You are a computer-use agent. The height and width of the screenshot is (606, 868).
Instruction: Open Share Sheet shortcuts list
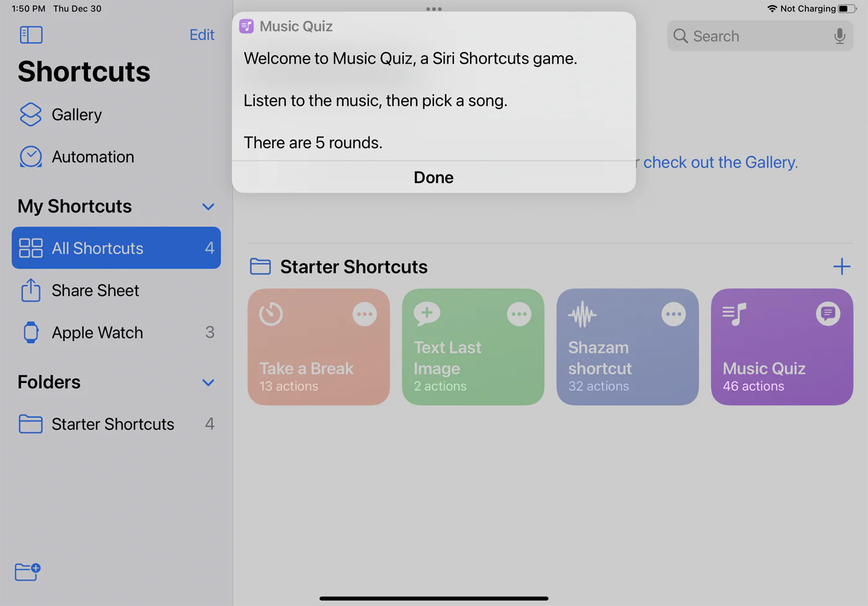(x=95, y=290)
